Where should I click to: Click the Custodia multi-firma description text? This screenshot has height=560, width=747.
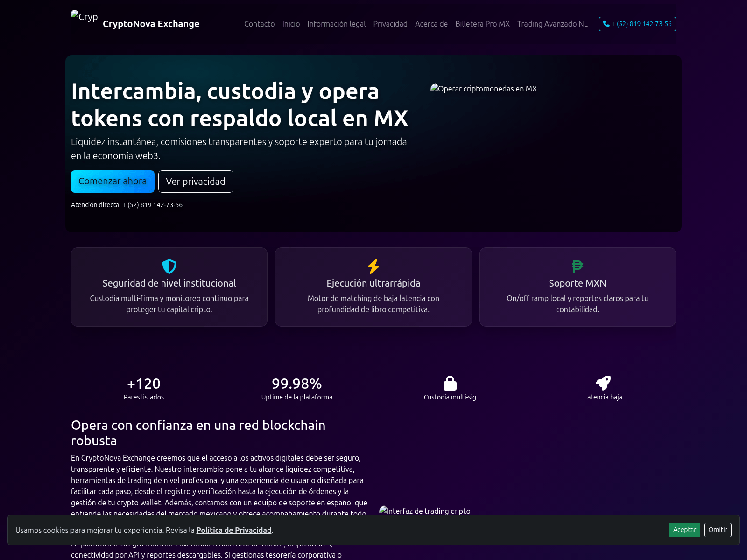point(169,304)
